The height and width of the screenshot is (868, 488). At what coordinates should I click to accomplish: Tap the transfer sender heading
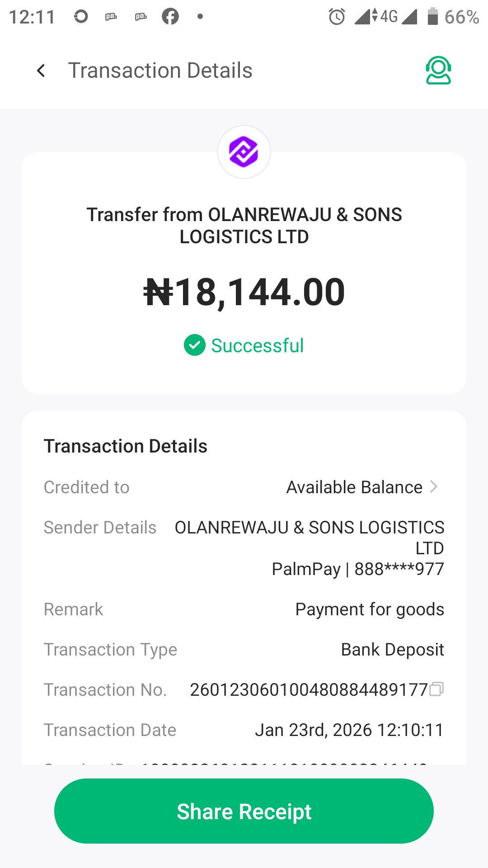(x=244, y=226)
